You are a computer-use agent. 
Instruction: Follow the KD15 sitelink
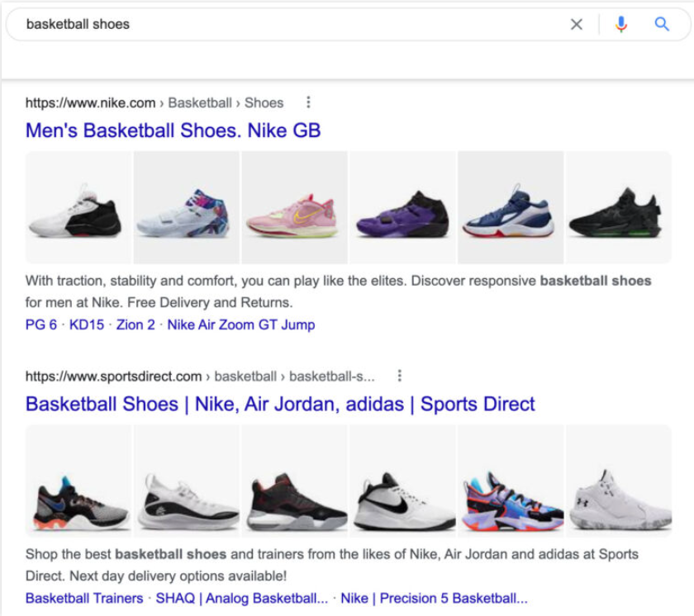pos(87,325)
